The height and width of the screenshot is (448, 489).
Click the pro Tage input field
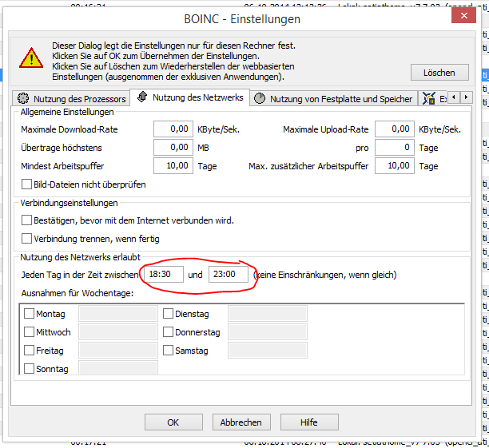[395, 148]
